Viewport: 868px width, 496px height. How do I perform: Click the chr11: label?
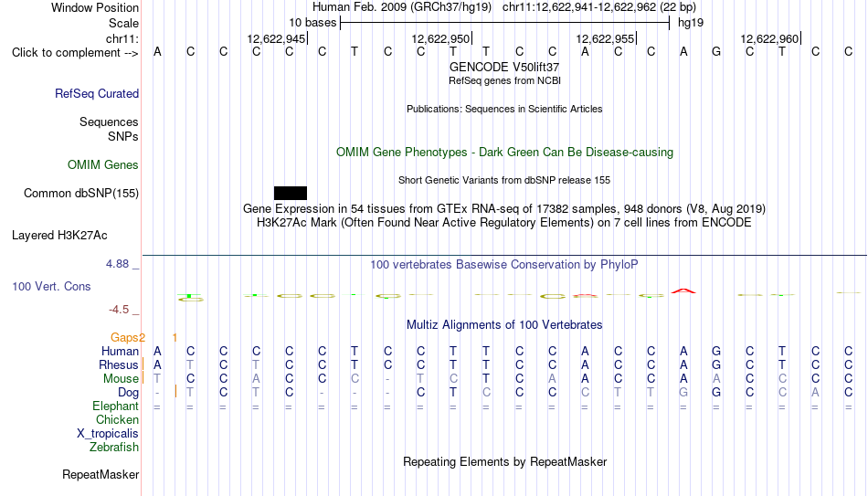coord(122,38)
